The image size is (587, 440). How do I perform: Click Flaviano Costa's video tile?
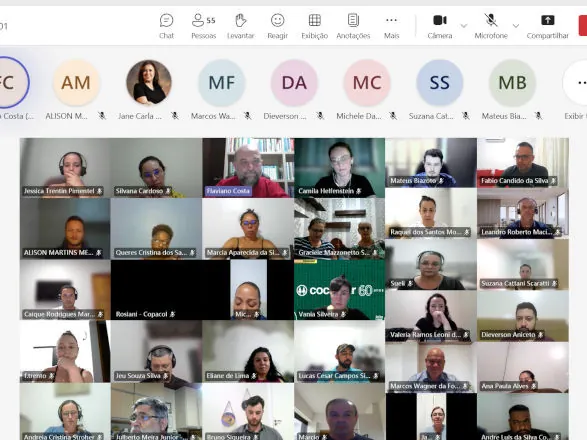click(248, 167)
